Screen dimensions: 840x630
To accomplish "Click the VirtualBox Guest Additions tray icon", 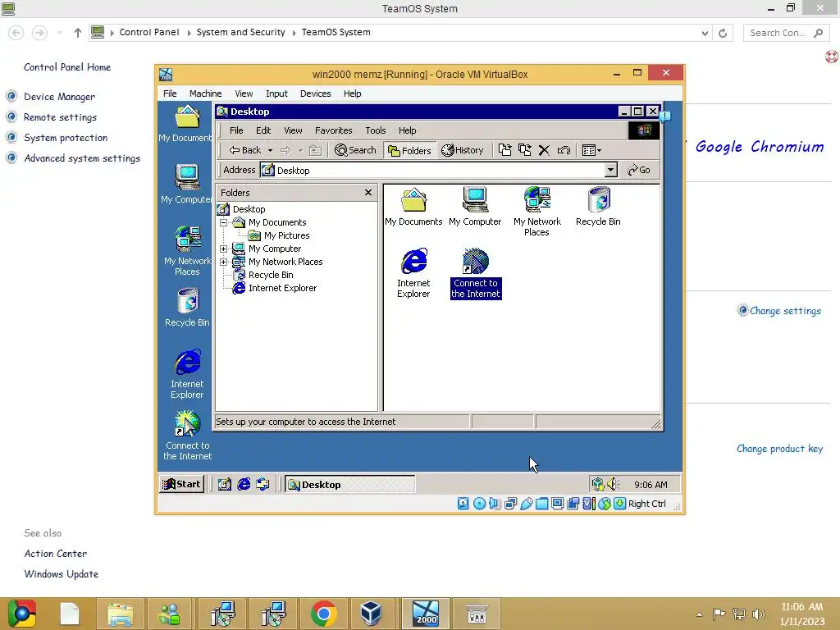I will tap(598, 484).
